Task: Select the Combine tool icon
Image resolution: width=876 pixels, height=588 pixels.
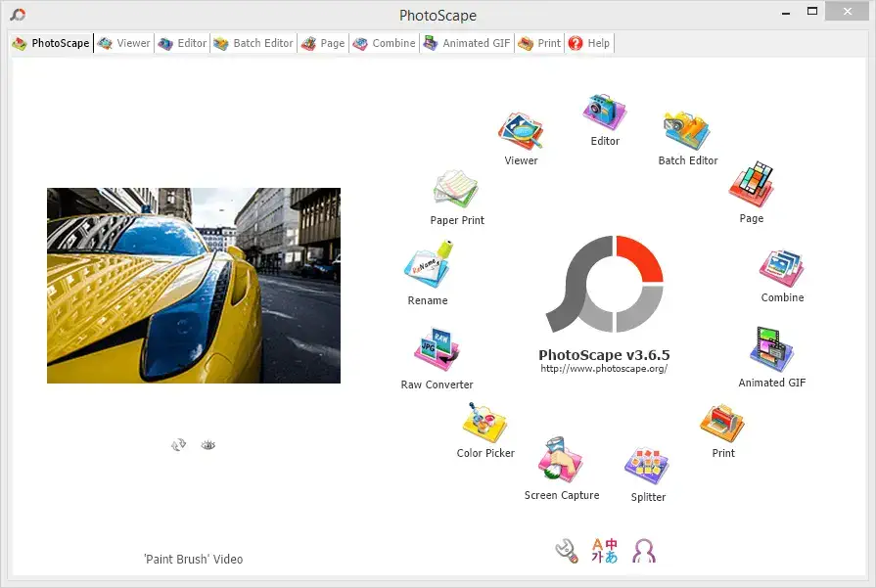Action: 780,267
